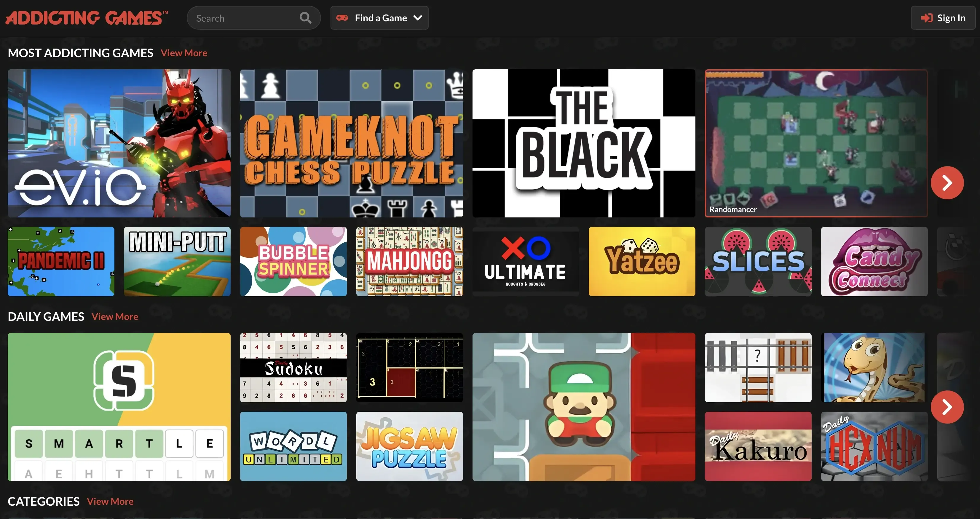Open View More for Daily Games
980x519 pixels.
114,316
